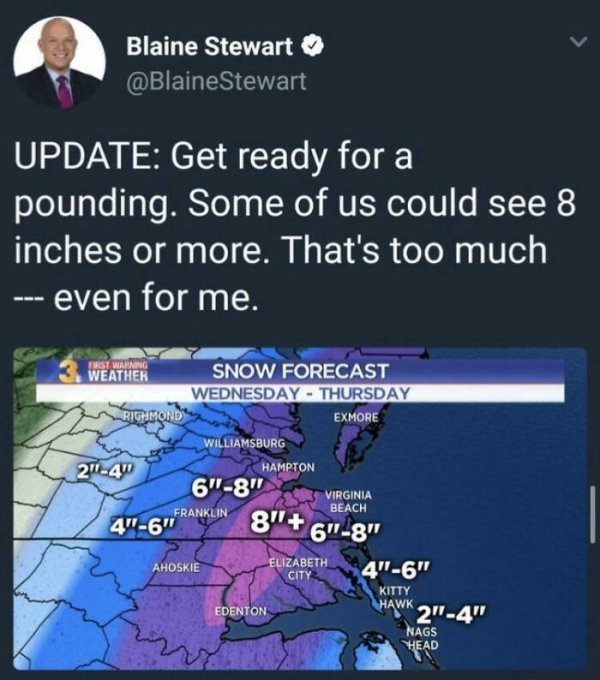This screenshot has height=680, width=600.
Task: Click the Wednesday - Thursday date bar
Action: tap(300, 393)
